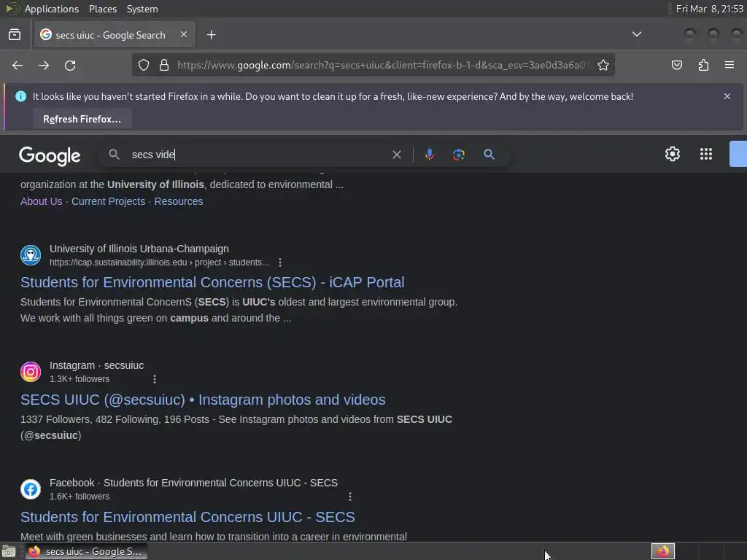Click the clock showing Fri Mar 8
The image size is (747, 560).
(709, 9)
